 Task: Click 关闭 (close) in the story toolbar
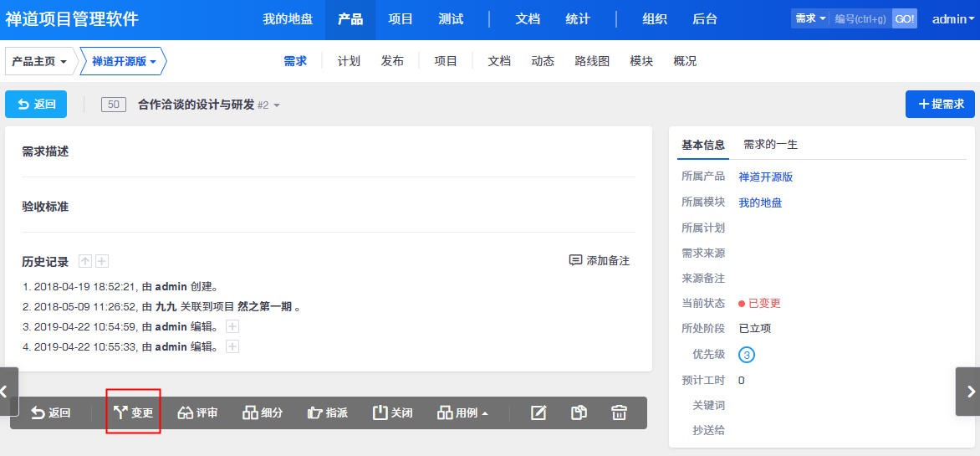point(392,412)
